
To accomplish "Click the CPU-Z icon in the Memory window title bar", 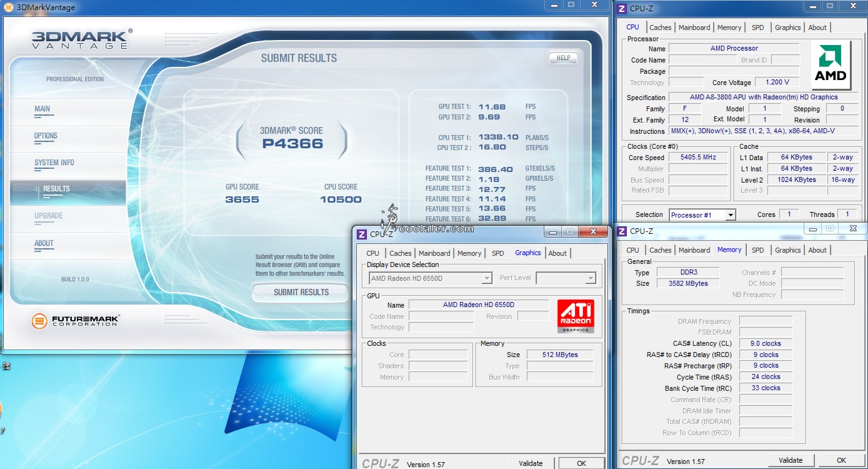I will [622, 231].
